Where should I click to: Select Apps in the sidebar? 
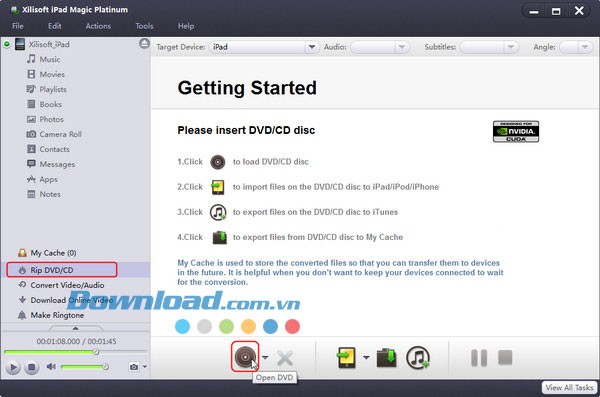[x=48, y=179]
